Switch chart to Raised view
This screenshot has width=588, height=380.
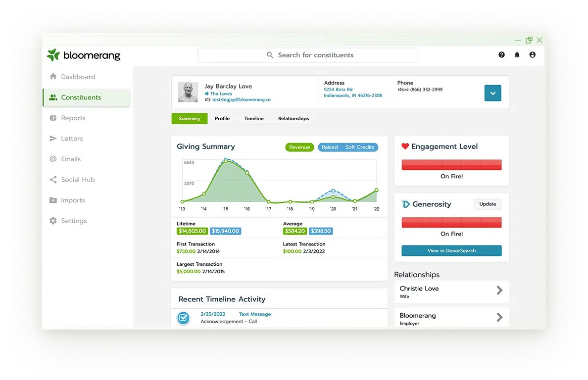point(330,147)
